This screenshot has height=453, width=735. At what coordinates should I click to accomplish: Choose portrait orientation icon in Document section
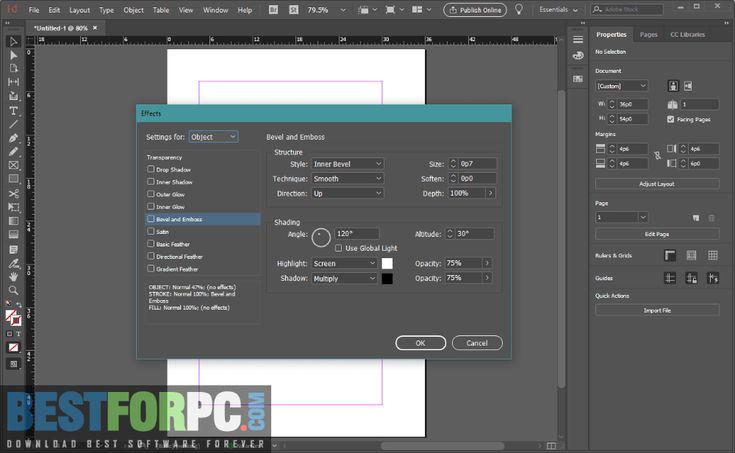point(673,86)
